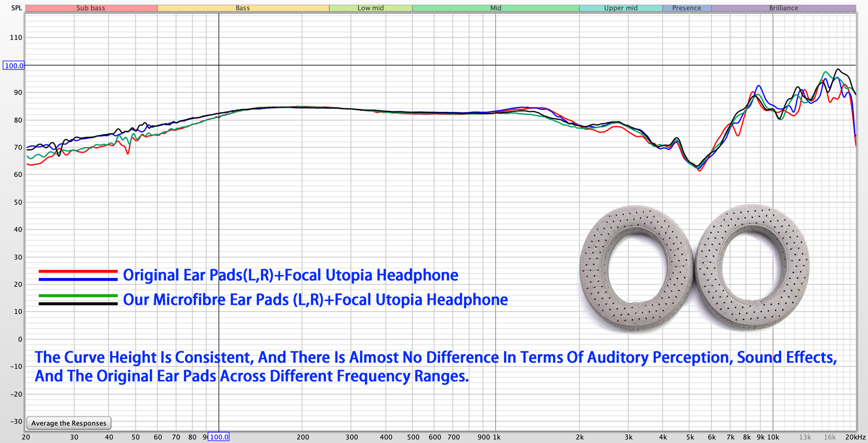
Task: Click the left ear pad image
Action: coord(636,268)
